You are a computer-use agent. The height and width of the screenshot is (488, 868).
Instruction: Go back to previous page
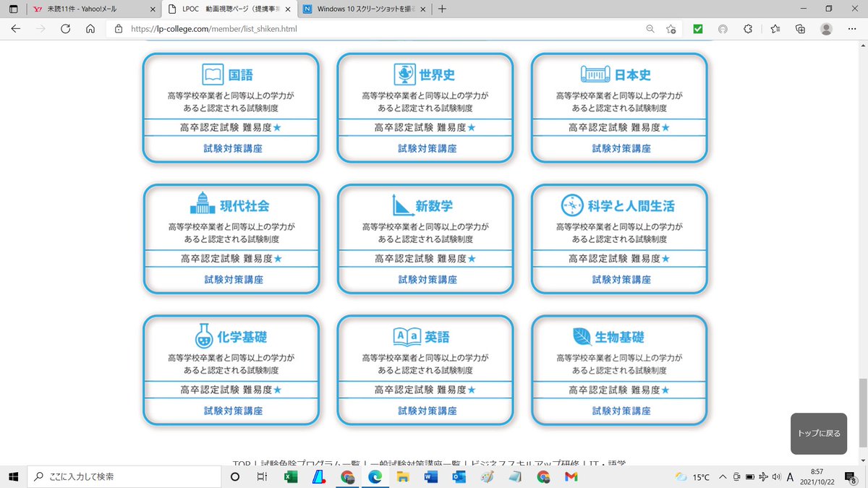[x=16, y=29]
